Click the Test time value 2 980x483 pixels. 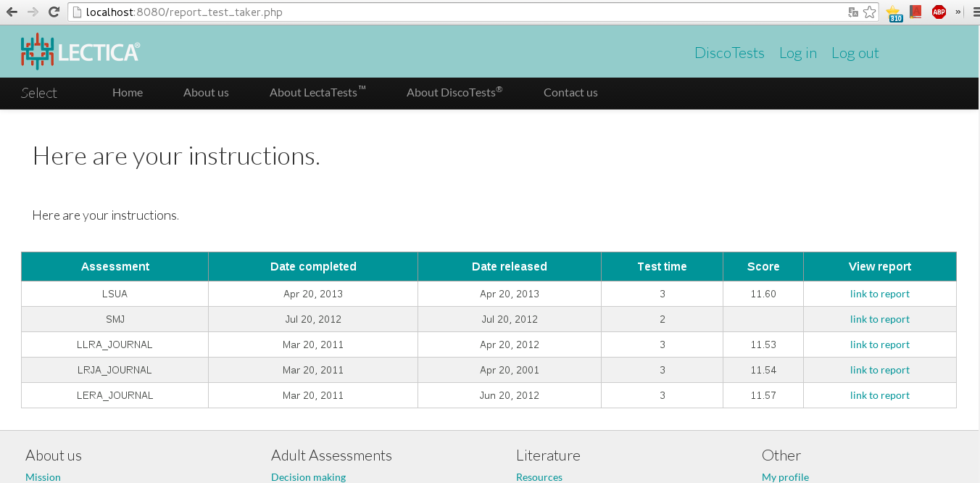[x=663, y=319]
